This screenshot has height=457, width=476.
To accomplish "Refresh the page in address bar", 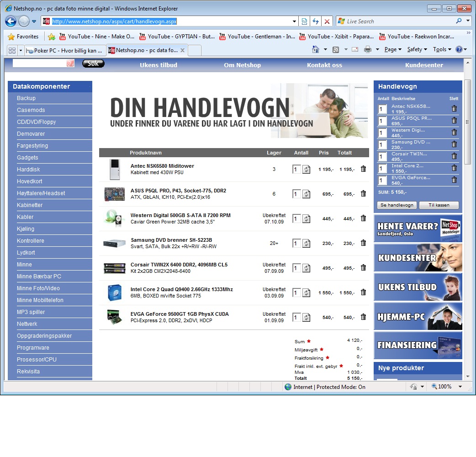I will [316, 21].
